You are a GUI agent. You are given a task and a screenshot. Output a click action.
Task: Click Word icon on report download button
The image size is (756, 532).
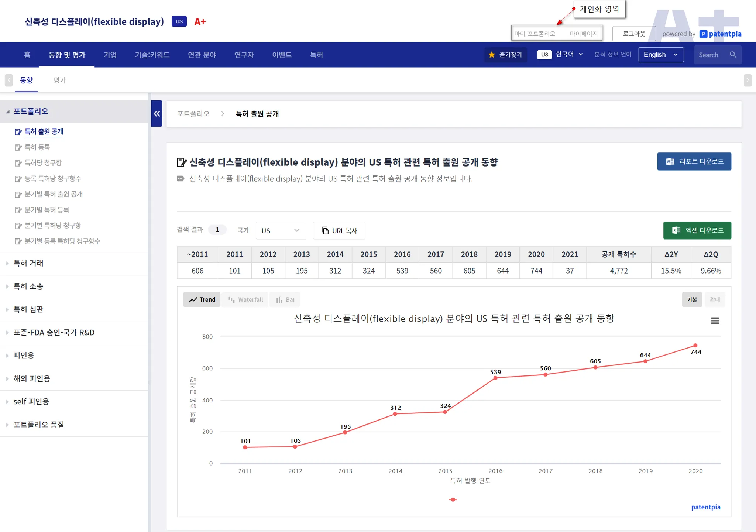click(x=670, y=161)
